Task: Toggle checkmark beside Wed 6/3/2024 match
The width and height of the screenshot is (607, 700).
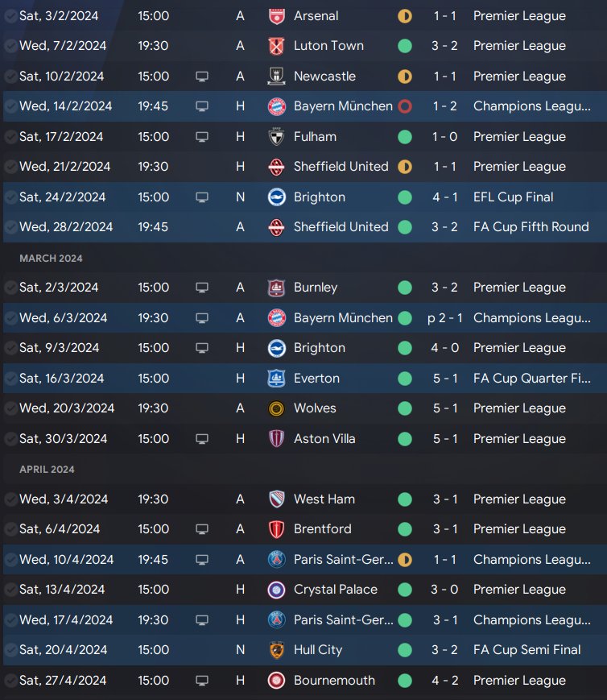Action: (10, 318)
